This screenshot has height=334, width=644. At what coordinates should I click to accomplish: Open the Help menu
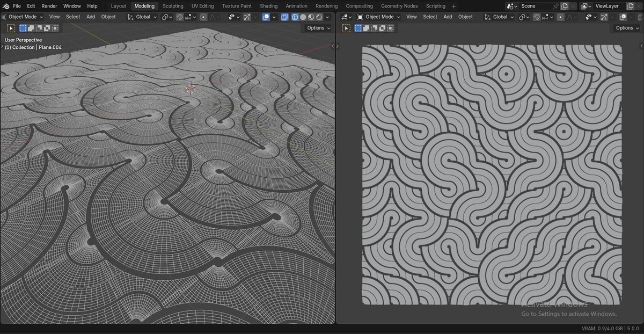[x=92, y=6]
